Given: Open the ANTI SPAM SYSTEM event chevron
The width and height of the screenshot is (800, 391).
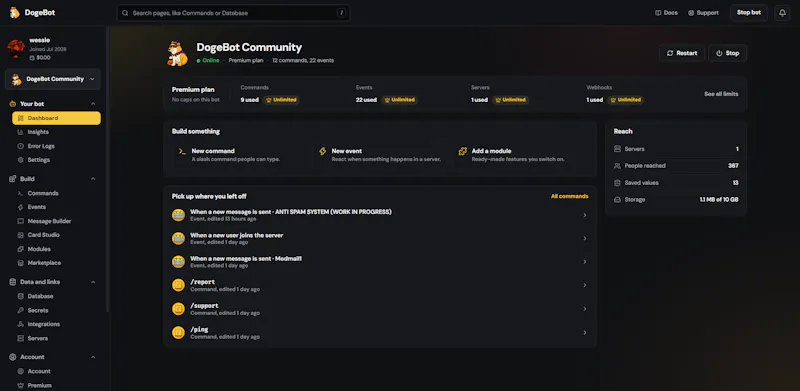Looking at the screenshot, I should click(585, 215).
